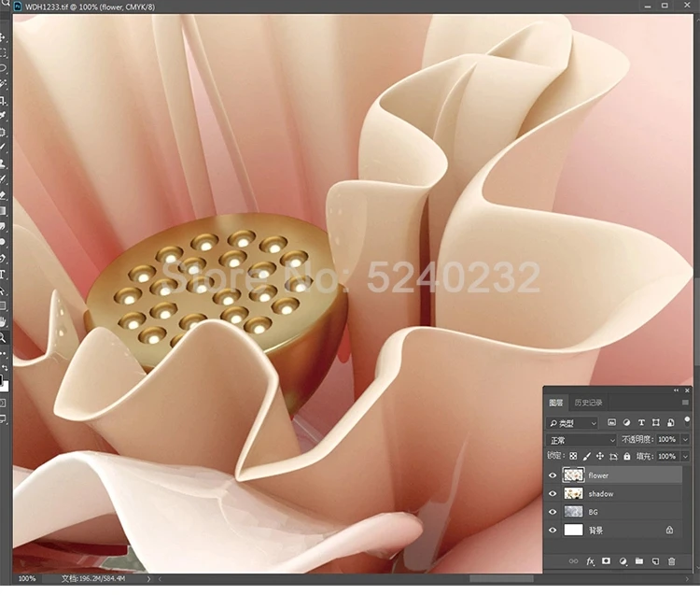
Task: Select the Horizontal Type tool
Action: point(4,274)
